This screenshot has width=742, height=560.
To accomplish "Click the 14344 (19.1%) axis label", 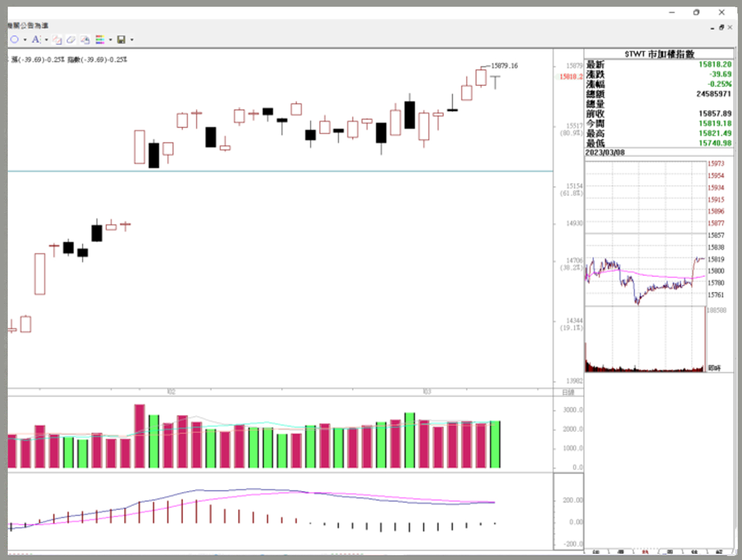I will coord(571,324).
